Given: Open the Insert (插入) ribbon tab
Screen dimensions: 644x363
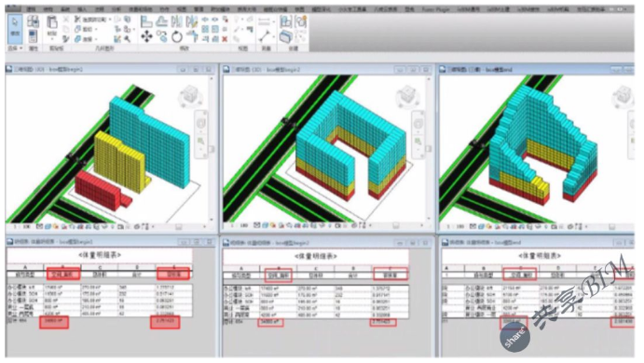Looking at the screenshot, I should pos(82,9).
